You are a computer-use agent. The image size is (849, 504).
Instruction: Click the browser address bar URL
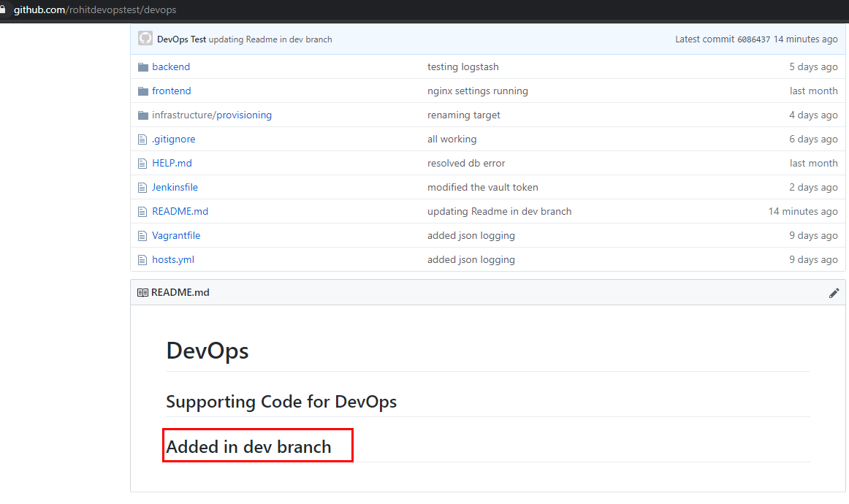[95, 9]
